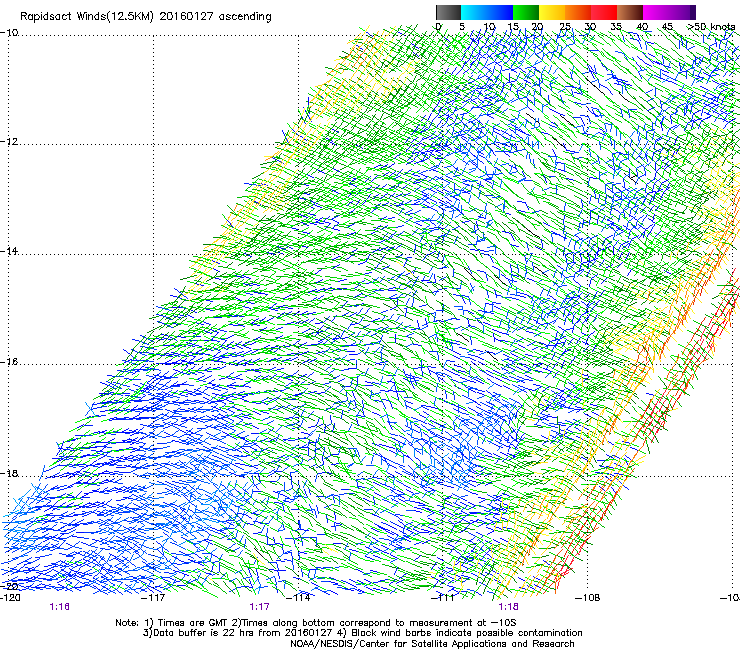The image size is (740, 650).
Task: Click the -18 latitude axis label
Action: (x=9, y=473)
